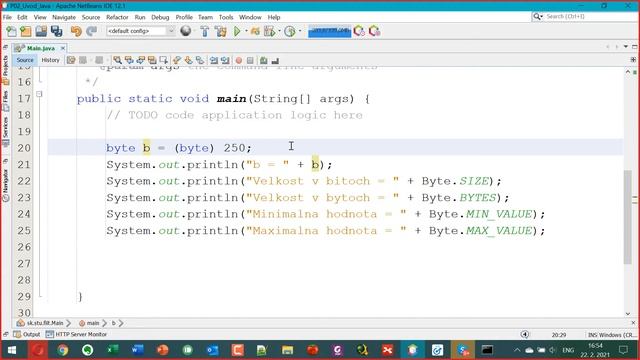Click the green Run Project button

[237, 31]
